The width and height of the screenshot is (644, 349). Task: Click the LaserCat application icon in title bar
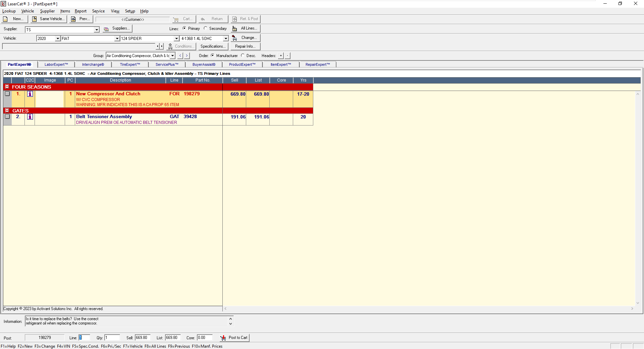(x=3, y=4)
